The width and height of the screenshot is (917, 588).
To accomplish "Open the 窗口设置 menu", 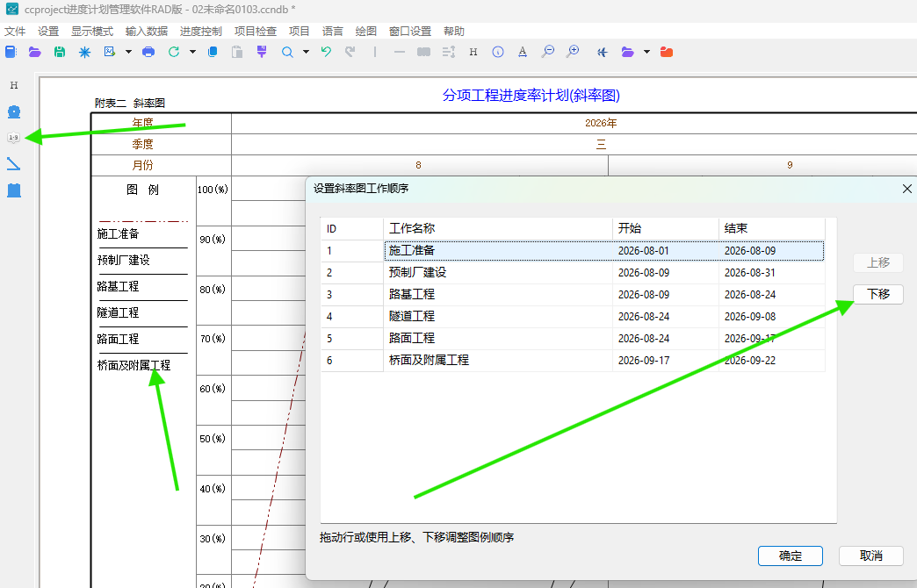I will pyautogui.click(x=410, y=31).
